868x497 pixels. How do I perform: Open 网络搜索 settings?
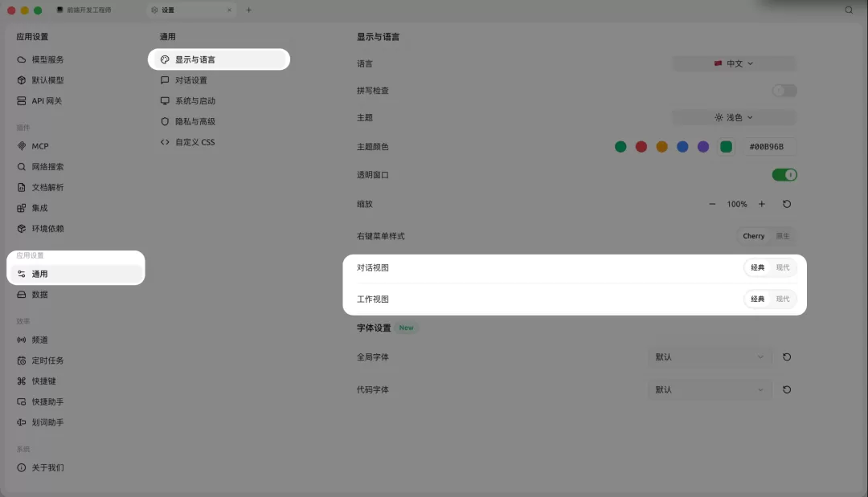[x=76, y=166]
